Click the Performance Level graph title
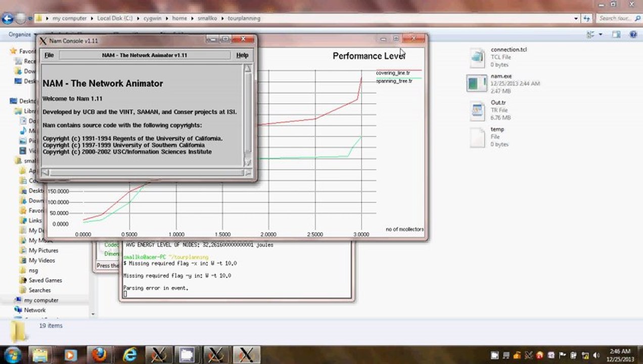This screenshot has height=364, width=643. pos(369,56)
